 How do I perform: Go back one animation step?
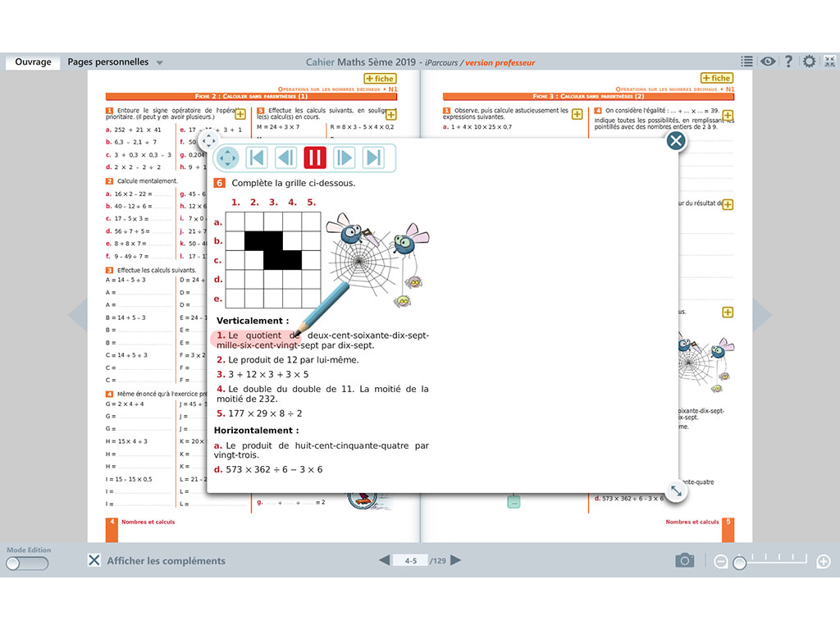pos(286,157)
